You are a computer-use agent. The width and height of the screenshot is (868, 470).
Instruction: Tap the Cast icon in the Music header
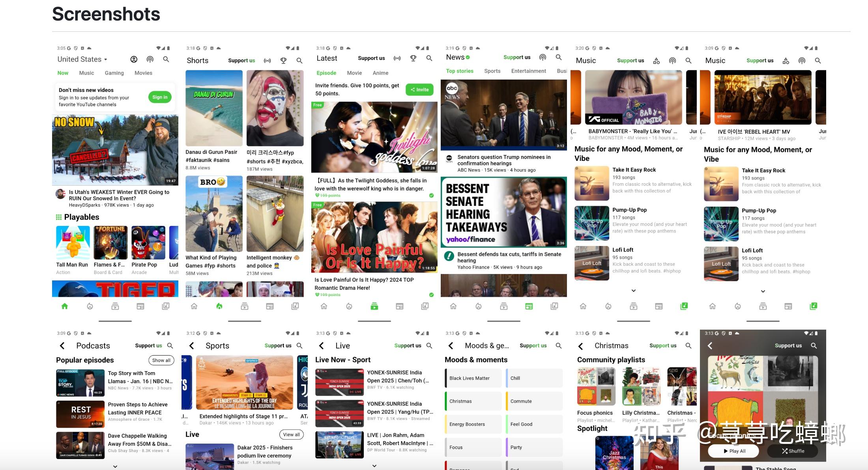[672, 60]
